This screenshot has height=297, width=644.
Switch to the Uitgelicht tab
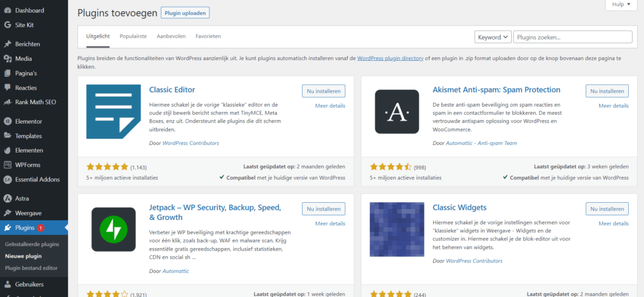pos(97,36)
